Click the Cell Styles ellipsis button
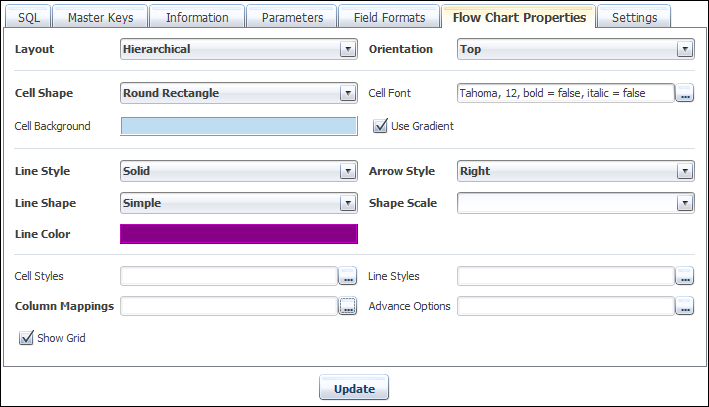The width and height of the screenshot is (709, 407). tap(348, 276)
